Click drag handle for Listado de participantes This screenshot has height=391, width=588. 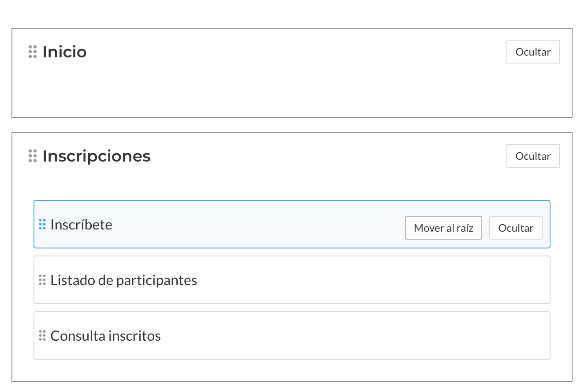click(x=42, y=280)
